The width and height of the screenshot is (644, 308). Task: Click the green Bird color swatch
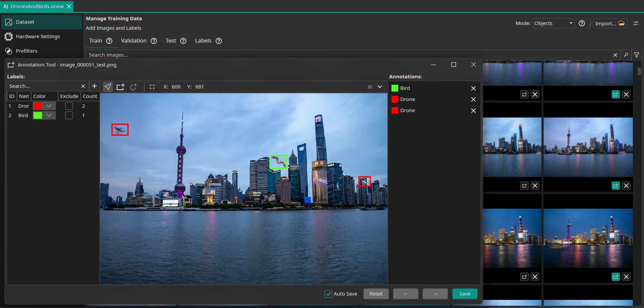pyautogui.click(x=38, y=115)
